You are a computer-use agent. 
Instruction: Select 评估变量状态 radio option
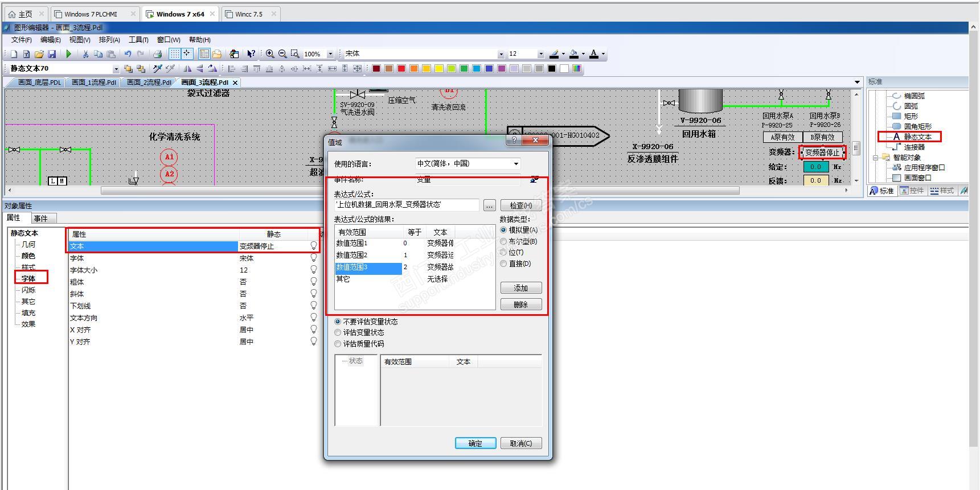(338, 332)
